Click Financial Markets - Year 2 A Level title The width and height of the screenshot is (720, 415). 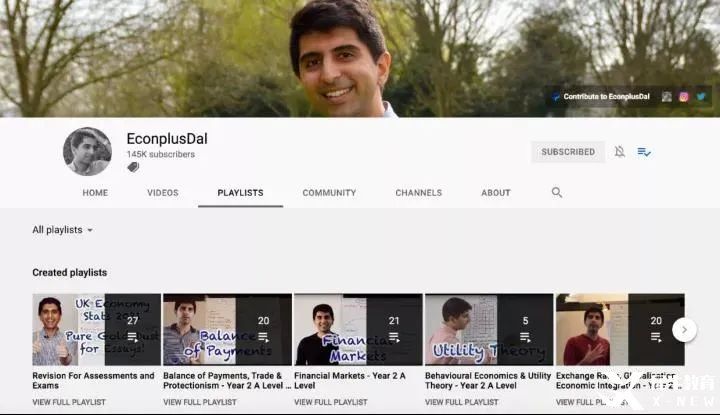(x=350, y=381)
